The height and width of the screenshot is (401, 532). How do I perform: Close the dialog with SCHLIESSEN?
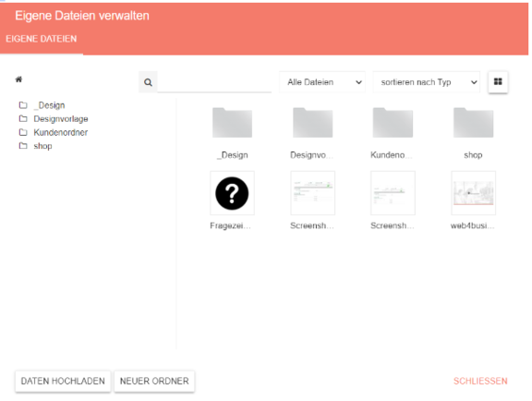(x=480, y=381)
